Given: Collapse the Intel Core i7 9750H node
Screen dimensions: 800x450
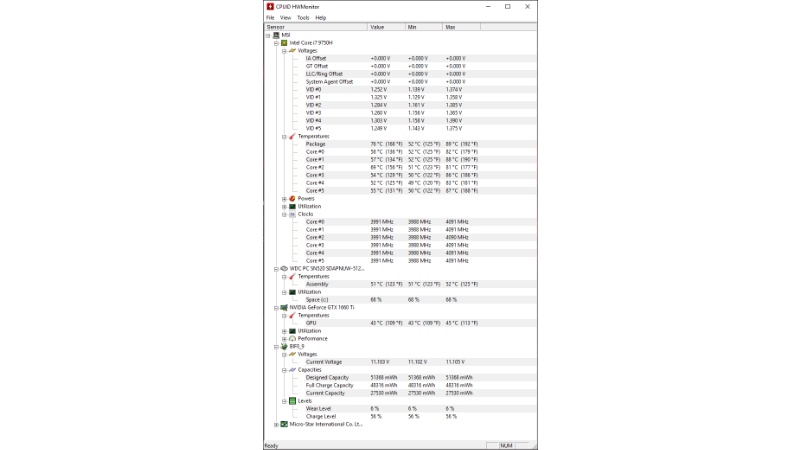Looking at the screenshot, I should tap(277, 43).
